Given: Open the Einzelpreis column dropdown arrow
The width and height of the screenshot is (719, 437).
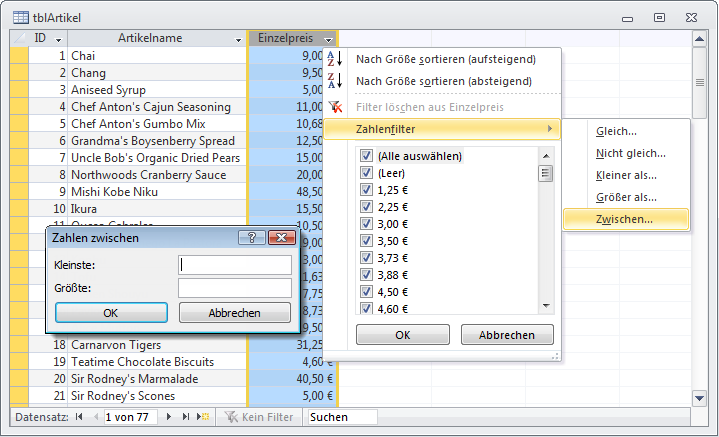Looking at the screenshot, I should (x=329, y=39).
